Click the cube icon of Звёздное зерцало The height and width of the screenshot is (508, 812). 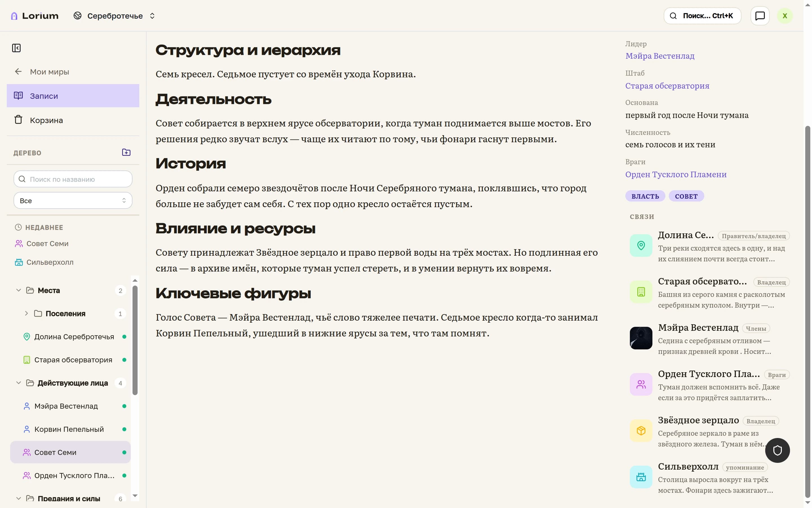[x=641, y=431]
